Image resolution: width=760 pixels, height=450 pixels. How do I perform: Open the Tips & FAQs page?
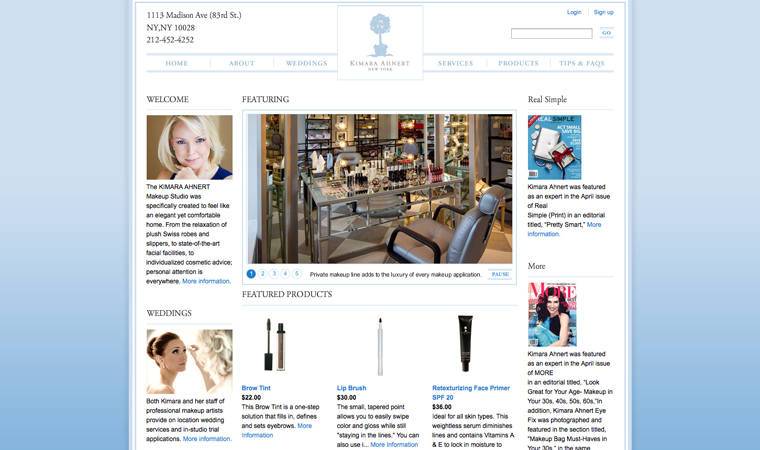click(582, 64)
